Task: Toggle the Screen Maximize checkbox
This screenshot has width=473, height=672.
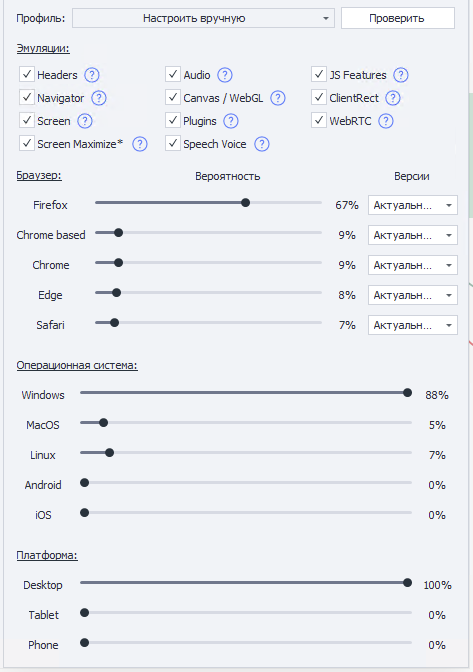Action: 27,144
